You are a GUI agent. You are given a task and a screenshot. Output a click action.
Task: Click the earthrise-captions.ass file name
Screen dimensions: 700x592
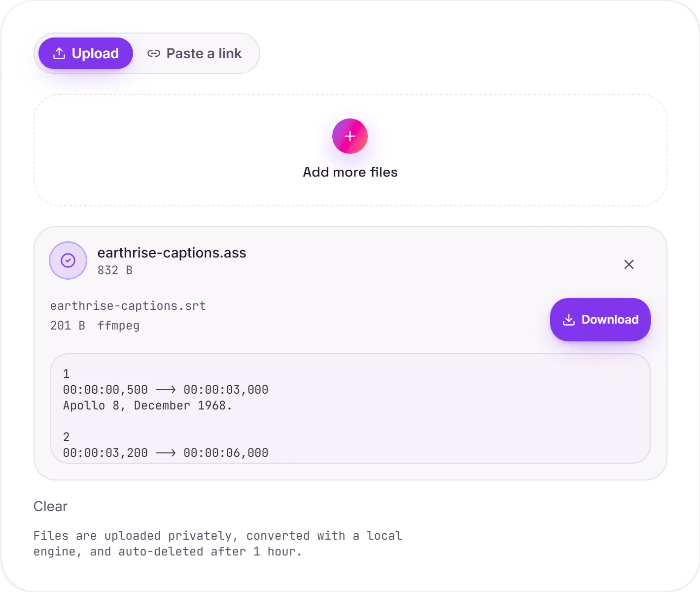click(172, 253)
